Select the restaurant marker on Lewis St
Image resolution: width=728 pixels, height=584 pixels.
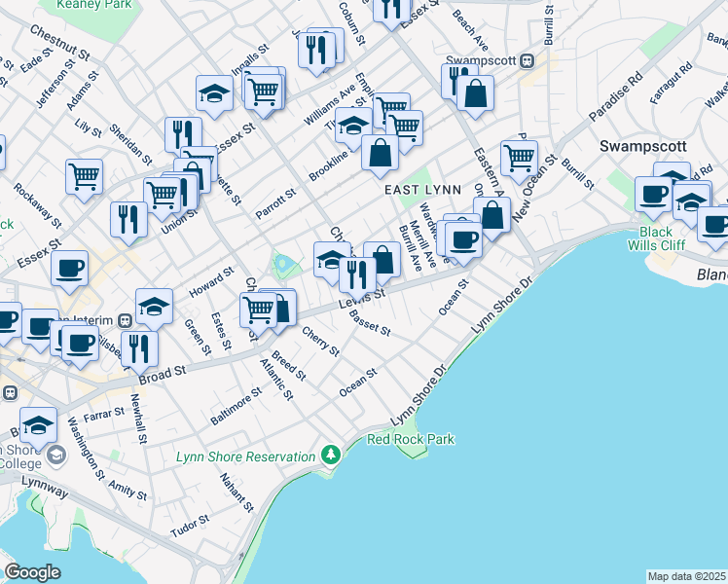[357, 278]
